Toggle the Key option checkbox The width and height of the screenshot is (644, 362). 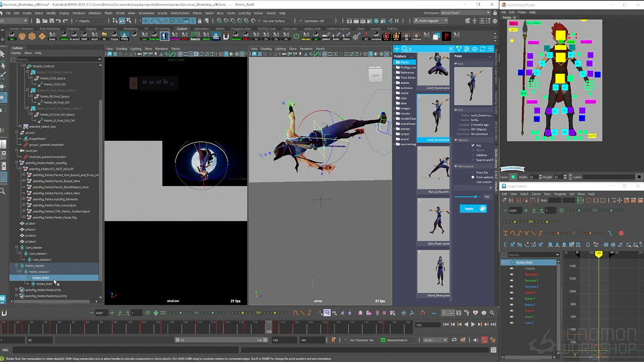coord(473,145)
